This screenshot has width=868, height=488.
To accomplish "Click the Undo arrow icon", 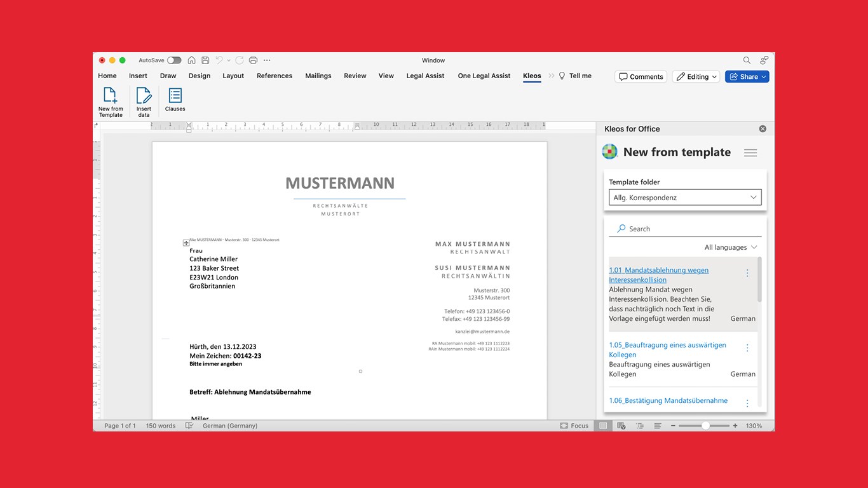I will tap(219, 60).
